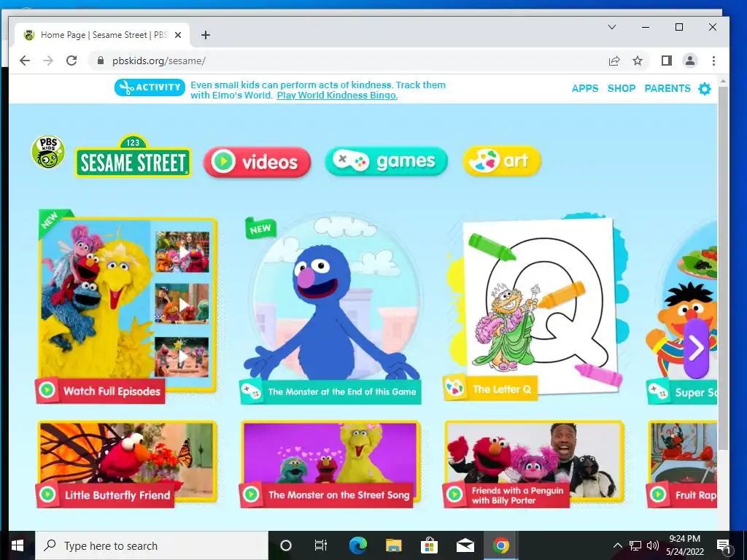Open the games section
The height and width of the screenshot is (560, 747).
pos(387,161)
